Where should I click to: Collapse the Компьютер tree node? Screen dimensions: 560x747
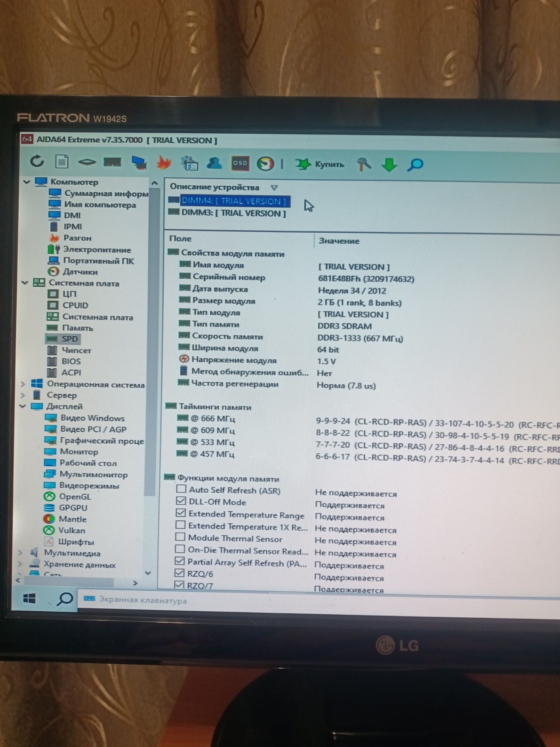pyautogui.click(x=27, y=182)
